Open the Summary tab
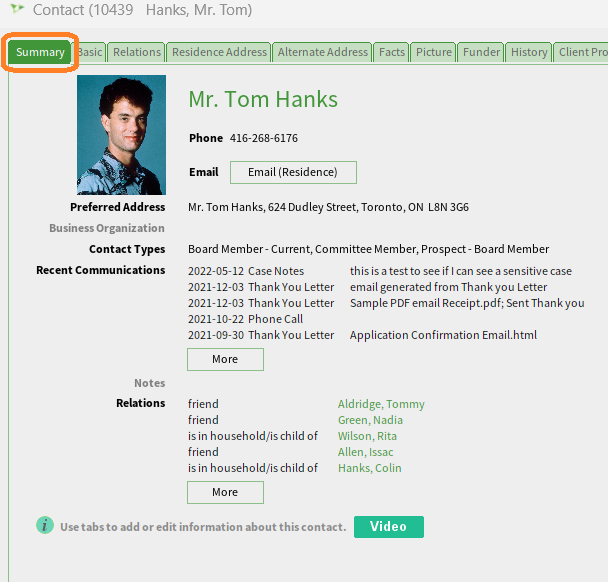Screen dimensions: 608x582 click(40, 52)
